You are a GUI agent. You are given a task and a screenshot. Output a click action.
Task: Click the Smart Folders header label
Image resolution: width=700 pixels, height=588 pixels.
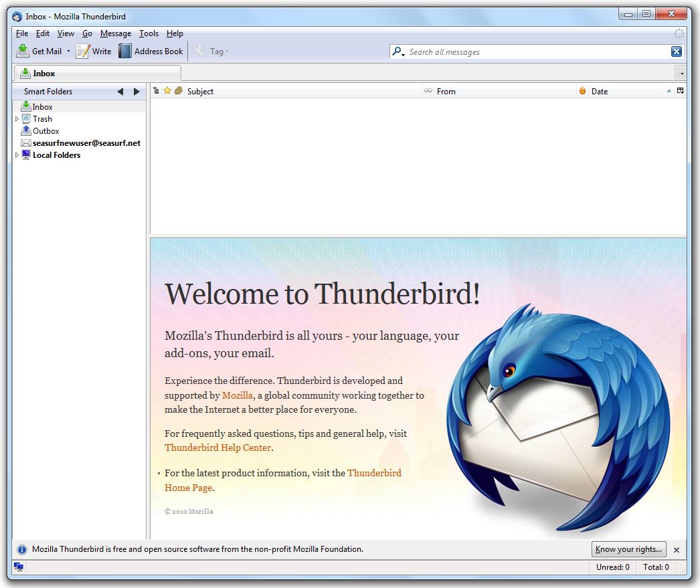tap(48, 92)
